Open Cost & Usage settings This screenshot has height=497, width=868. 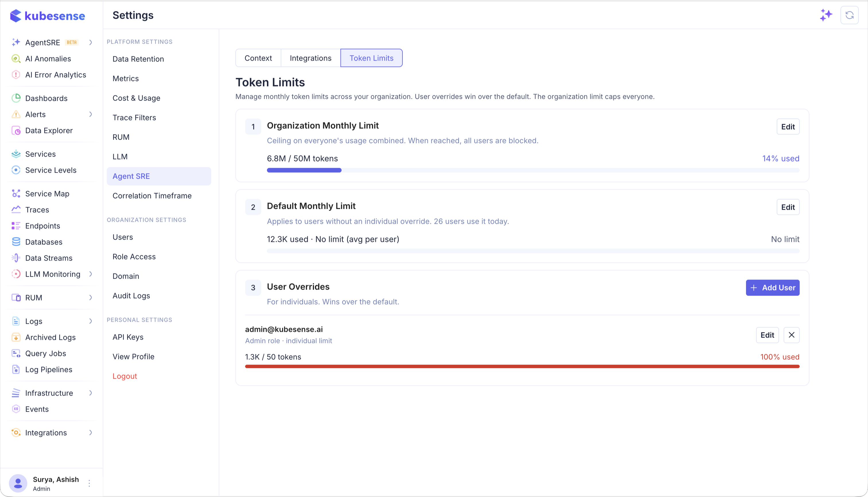pyautogui.click(x=159, y=98)
